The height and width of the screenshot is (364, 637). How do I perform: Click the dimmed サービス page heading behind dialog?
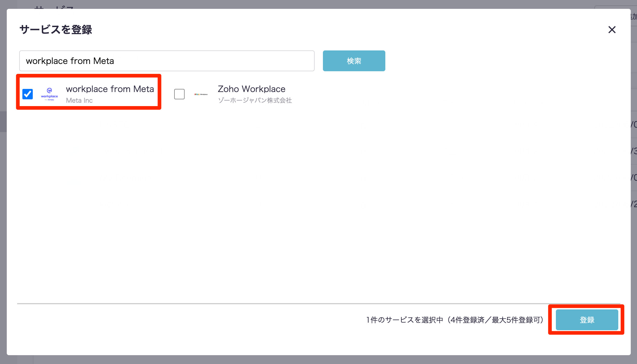54,7
